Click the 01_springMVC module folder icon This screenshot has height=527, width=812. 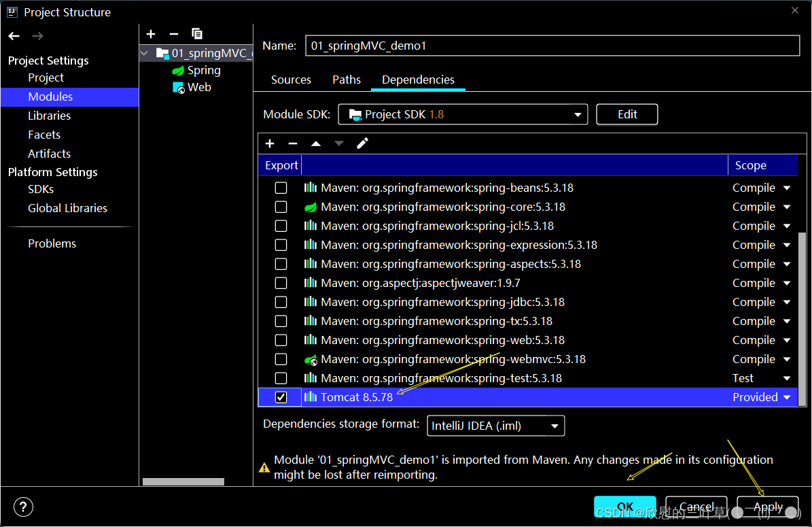point(162,53)
